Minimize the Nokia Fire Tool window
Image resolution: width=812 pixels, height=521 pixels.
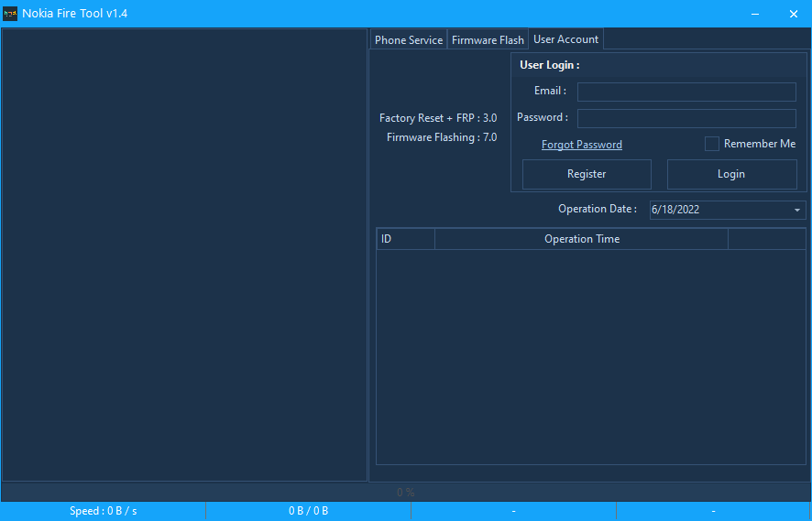tap(755, 14)
